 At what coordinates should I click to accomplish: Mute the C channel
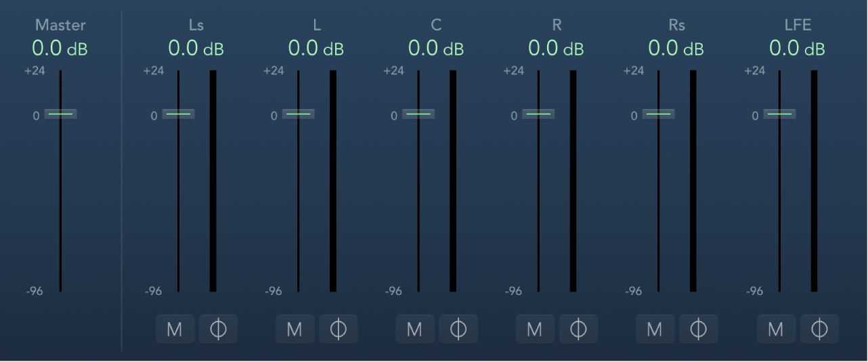pos(414,330)
